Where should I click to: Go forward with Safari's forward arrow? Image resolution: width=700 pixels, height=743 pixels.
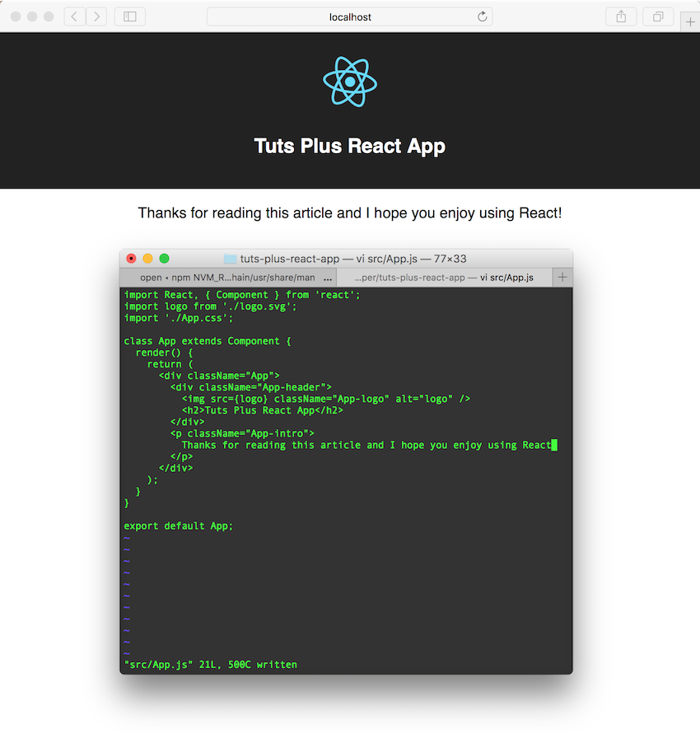tap(96, 16)
